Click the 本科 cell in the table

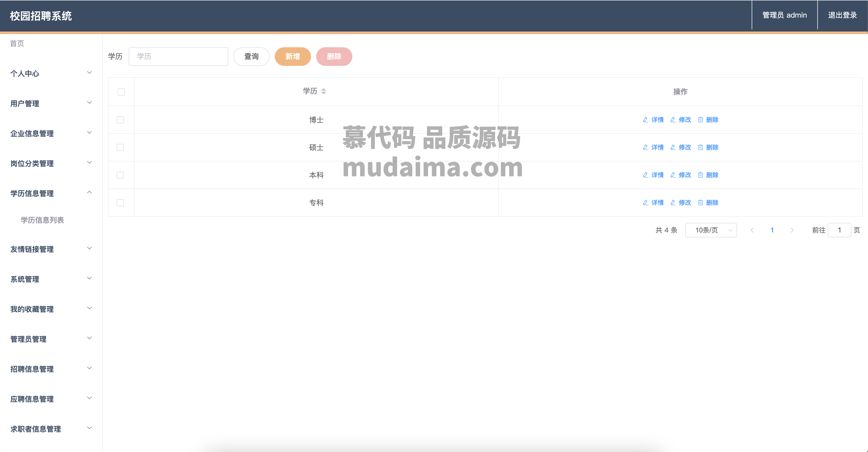click(x=316, y=175)
